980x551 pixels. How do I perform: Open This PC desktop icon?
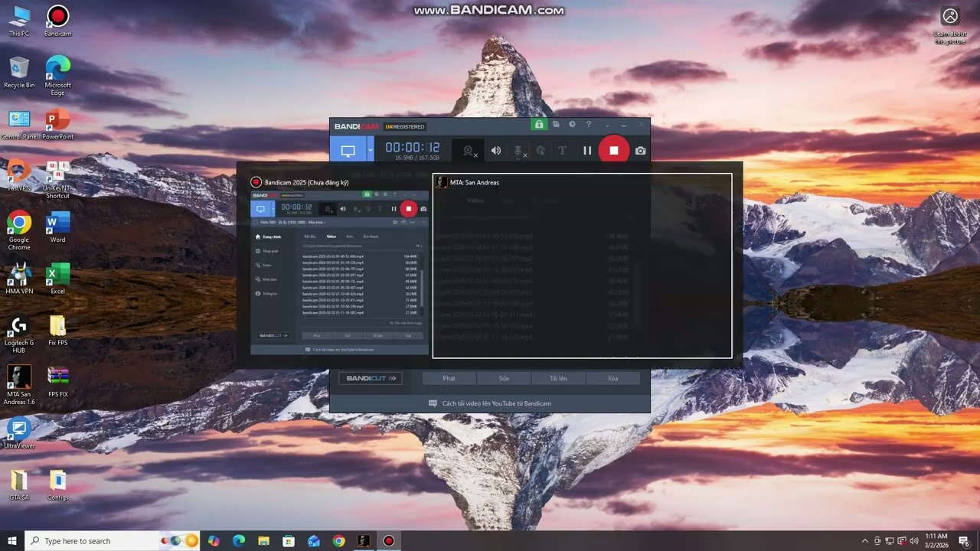pyautogui.click(x=19, y=21)
